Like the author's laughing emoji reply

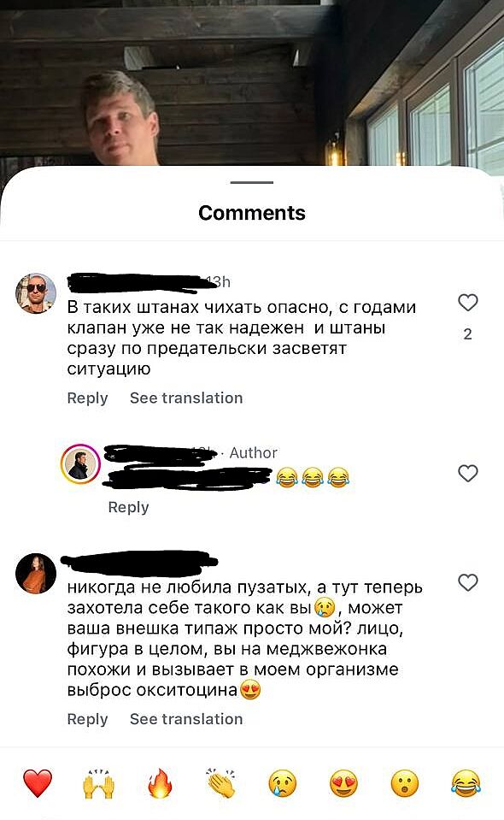468,474
